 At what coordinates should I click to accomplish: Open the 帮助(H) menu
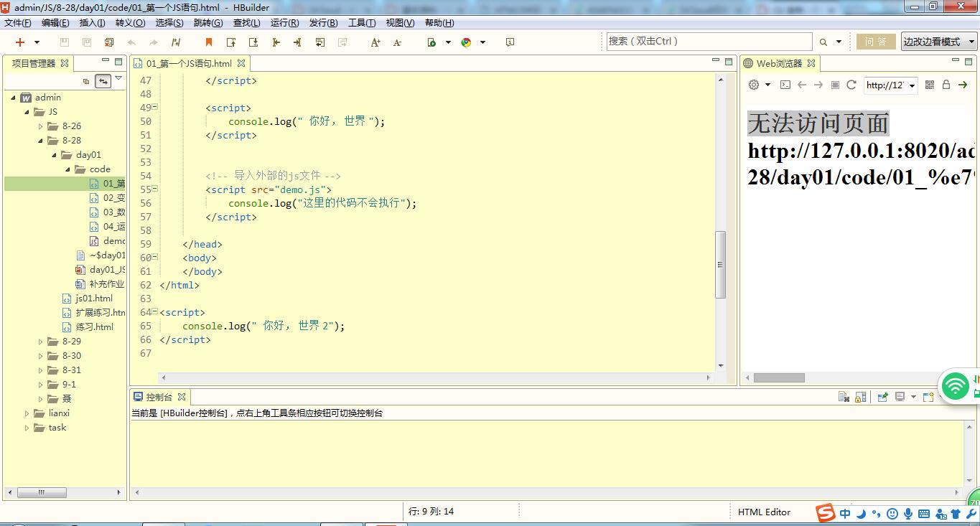tap(439, 23)
